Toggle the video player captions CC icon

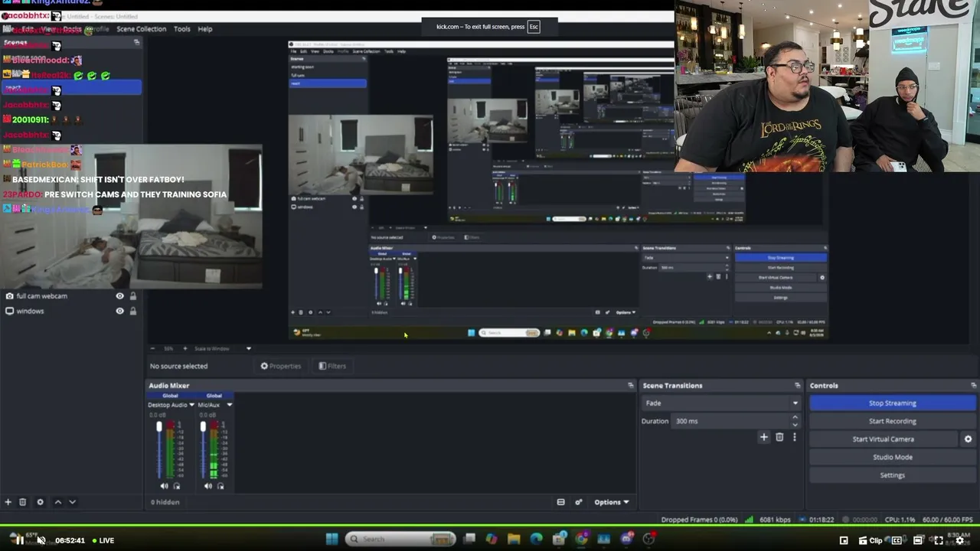coord(897,540)
